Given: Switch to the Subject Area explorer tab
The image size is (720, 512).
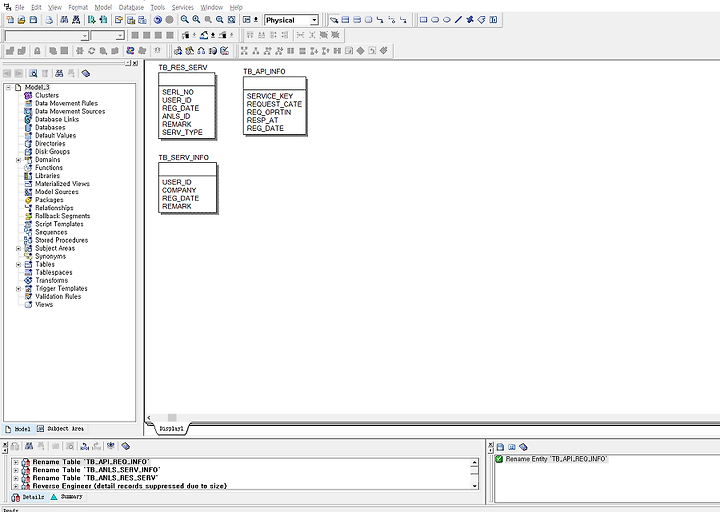Looking at the screenshot, I should pos(60,429).
